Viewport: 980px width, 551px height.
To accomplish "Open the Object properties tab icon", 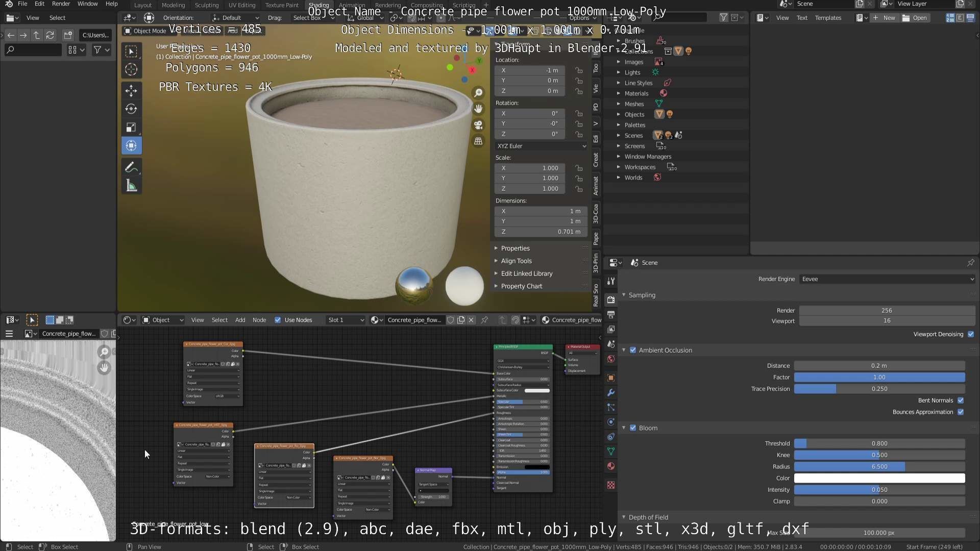I will [x=610, y=378].
